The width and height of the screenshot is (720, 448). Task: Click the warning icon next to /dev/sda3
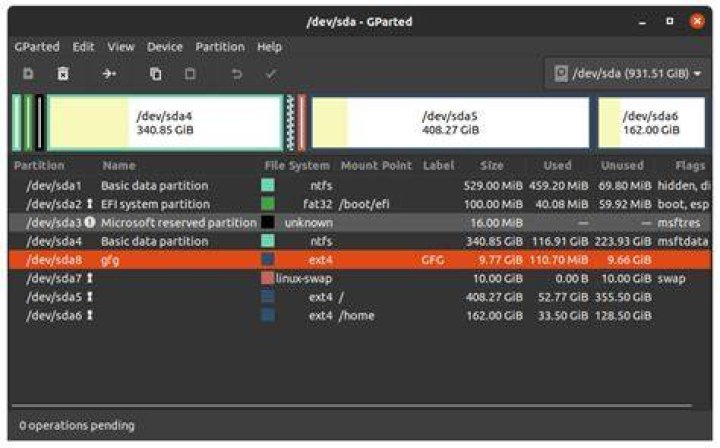90,223
